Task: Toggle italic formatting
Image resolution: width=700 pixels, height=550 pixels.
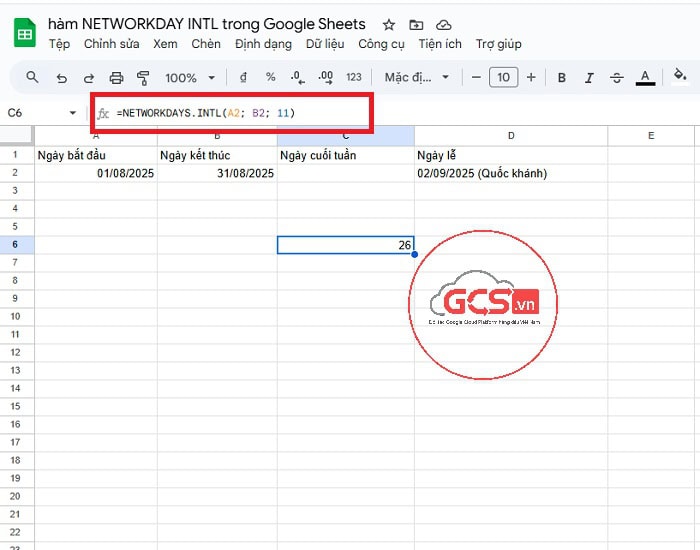Action: [x=589, y=77]
